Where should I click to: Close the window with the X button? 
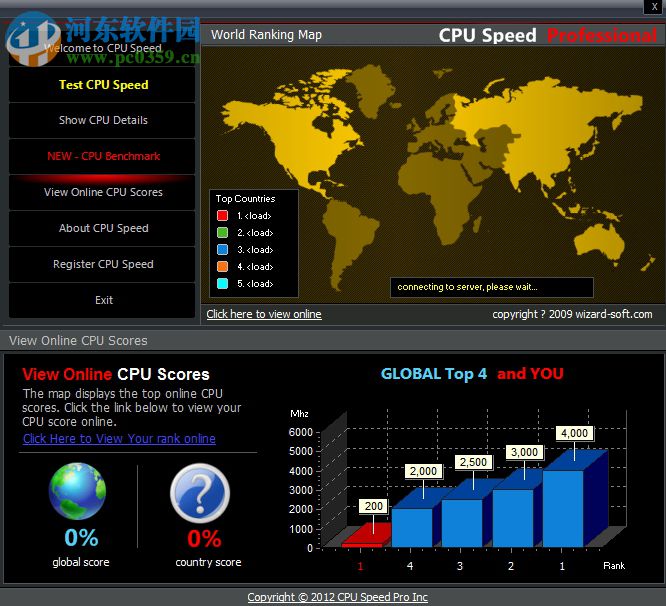pyautogui.click(x=654, y=6)
